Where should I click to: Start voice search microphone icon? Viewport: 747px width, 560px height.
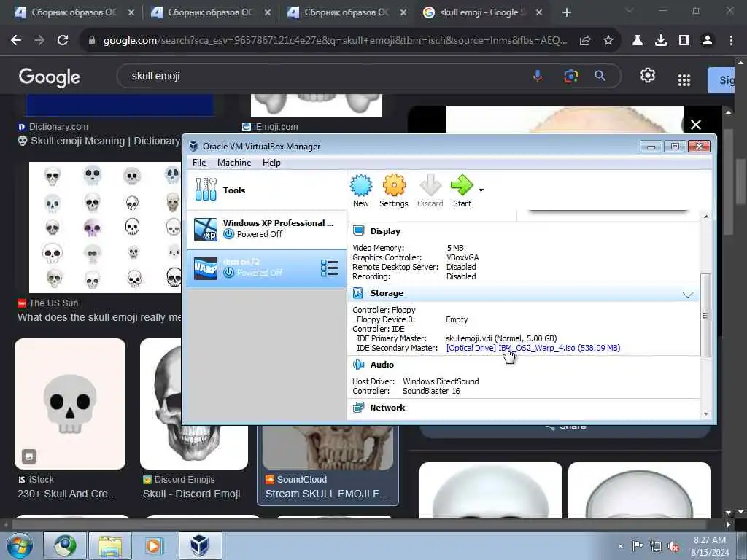pyautogui.click(x=538, y=76)
